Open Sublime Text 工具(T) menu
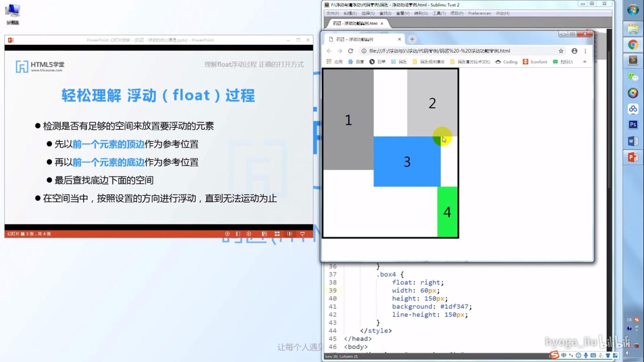This screenshot has height=362, width=644. coord(439,13)
